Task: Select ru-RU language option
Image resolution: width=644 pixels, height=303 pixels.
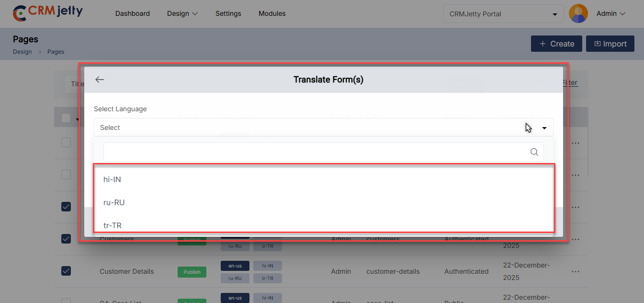Action: coord(114,202)
